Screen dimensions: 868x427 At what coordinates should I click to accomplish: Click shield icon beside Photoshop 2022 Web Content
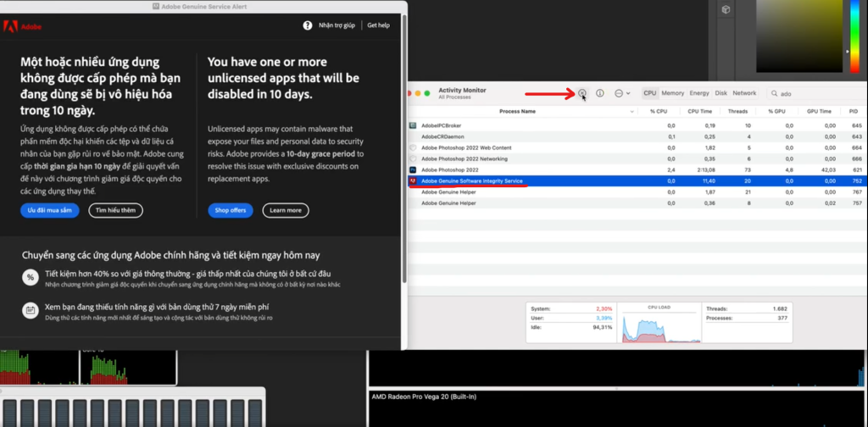pos(413,147)
